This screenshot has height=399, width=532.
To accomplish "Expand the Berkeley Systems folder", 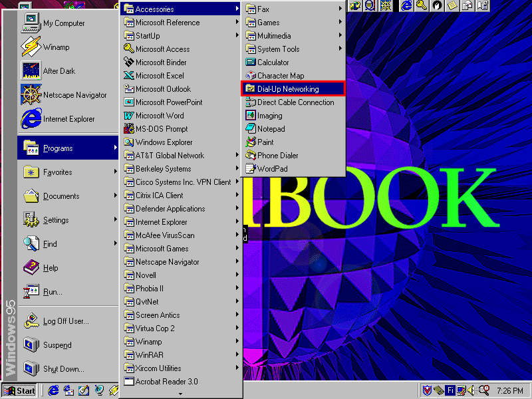I will tap(181, 169).
